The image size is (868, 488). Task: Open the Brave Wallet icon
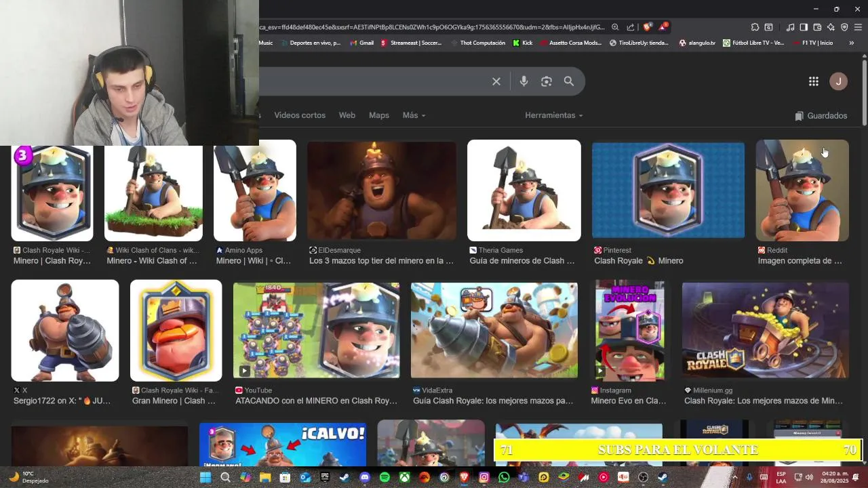pyautogui.click(x=817, y=27)
